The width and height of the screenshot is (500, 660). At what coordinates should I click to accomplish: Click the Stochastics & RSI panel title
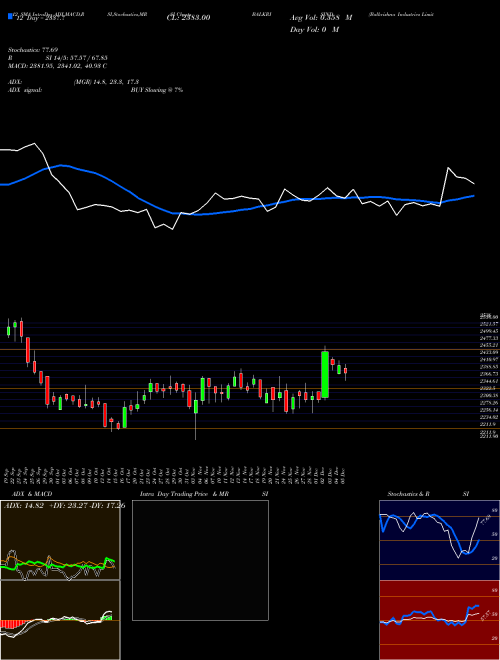pos(428,494)
